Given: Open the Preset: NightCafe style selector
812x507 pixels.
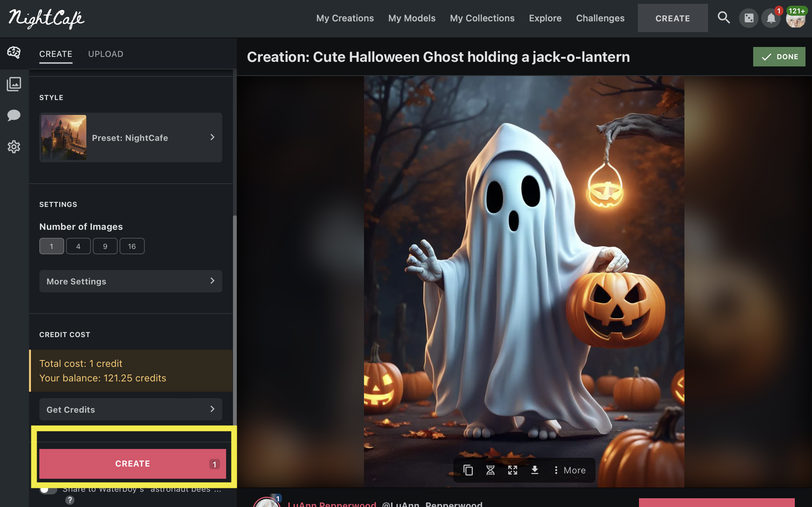Looking at the screenshot, I should pos(131,137).
